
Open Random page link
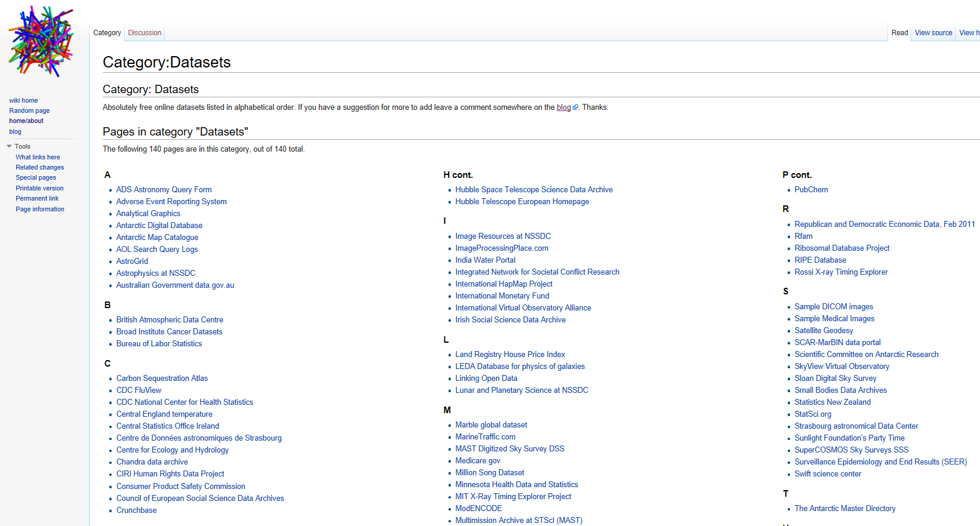[29, 110]
